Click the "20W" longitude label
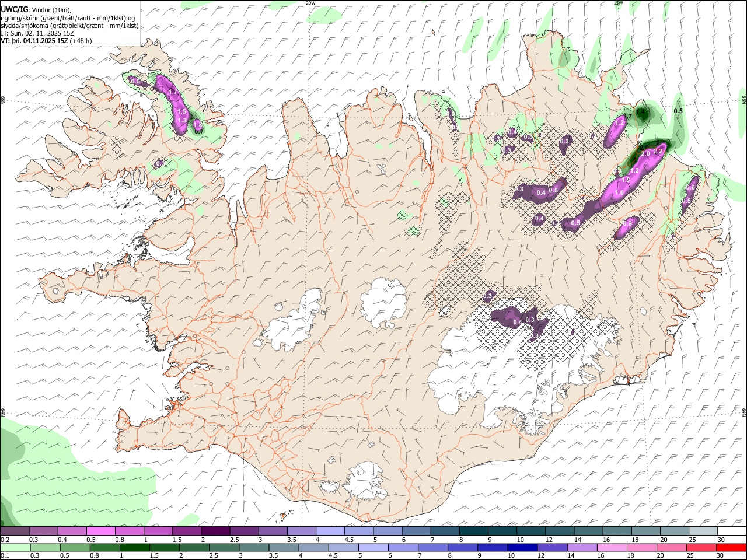747x560 pixels. click(310, 3)
